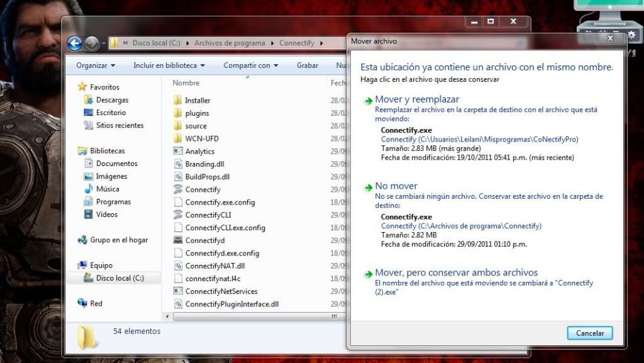This screenshot has width=644, height=363.
Task: Select Connectifyd.exe.config file
Action: (222, 253)
